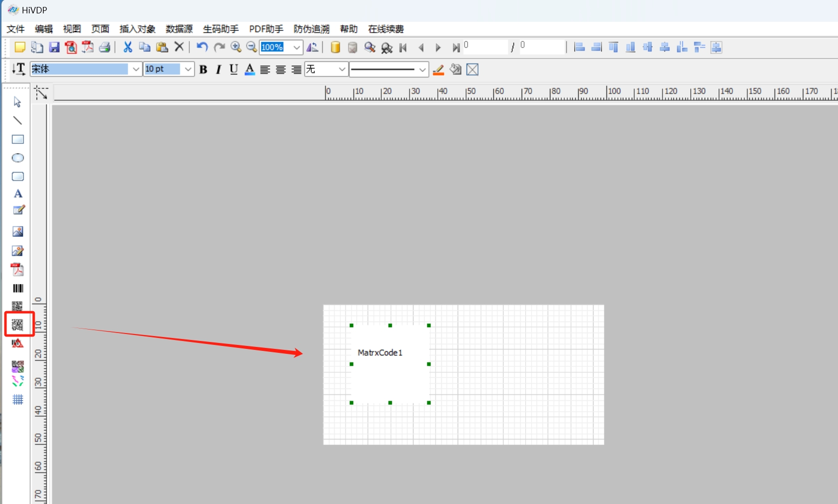
Task: Go to the first record
Action: [x=403, y=48]
